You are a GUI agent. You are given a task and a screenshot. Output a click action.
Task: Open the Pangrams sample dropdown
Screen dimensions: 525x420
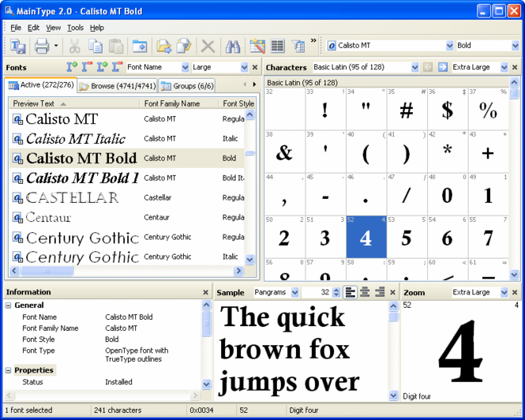point(294,292)
